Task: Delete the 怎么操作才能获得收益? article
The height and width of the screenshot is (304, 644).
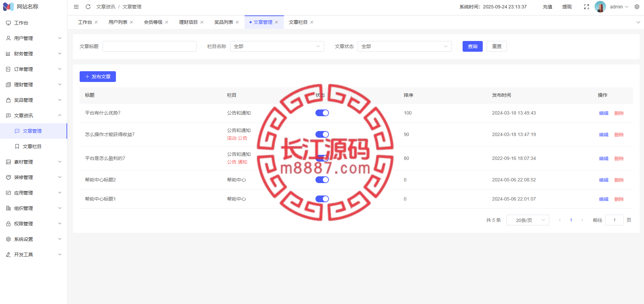Action: click(619, 135)
